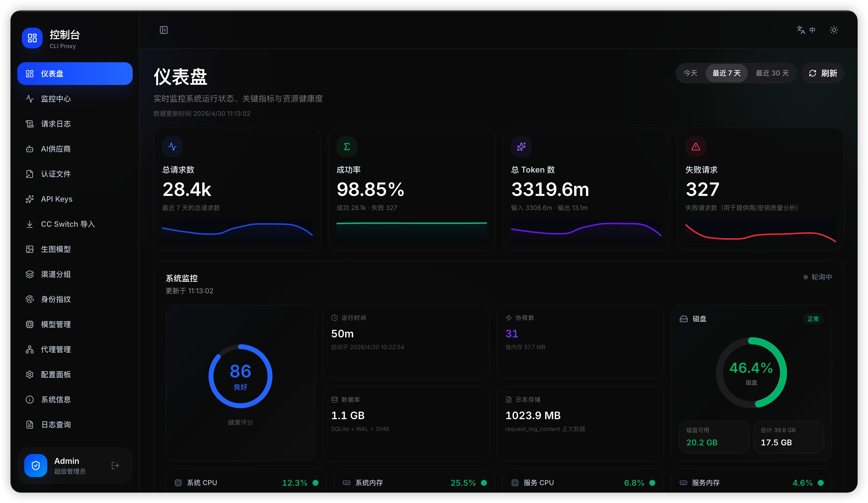Click the 服务 CPU chip icon

tap(515, 483)
